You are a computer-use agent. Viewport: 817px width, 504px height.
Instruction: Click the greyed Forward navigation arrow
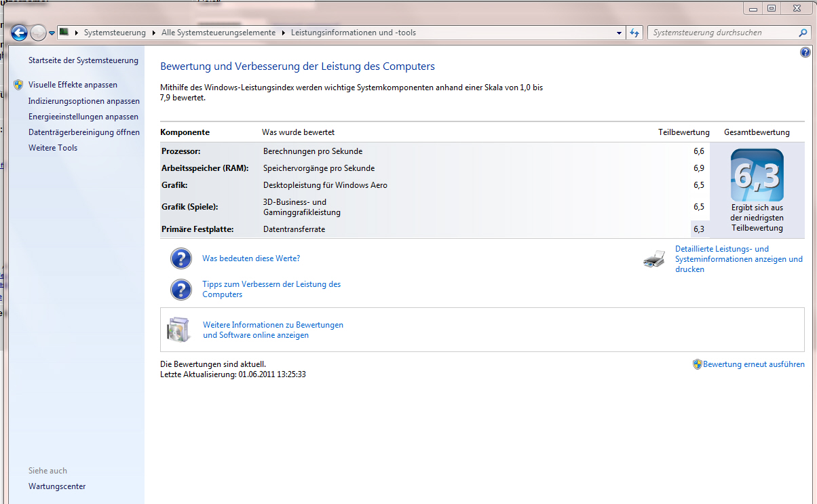click(x=39, y=33)
